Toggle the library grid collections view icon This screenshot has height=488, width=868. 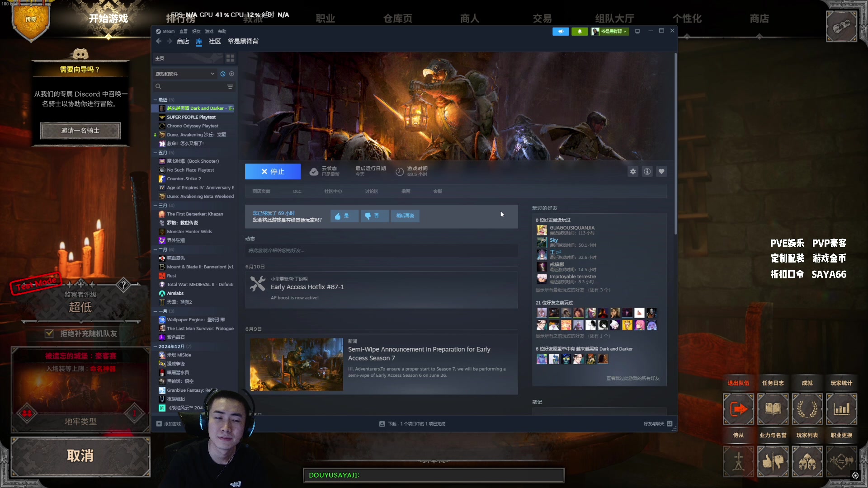(230, 58)
